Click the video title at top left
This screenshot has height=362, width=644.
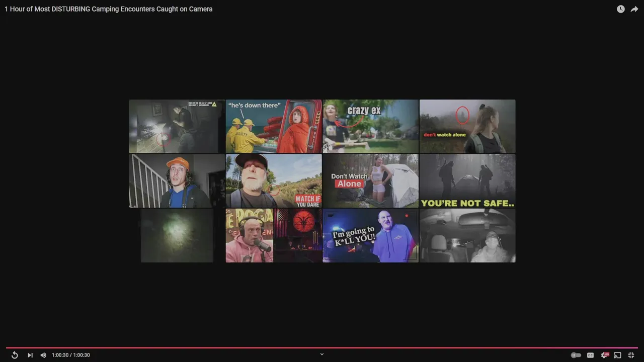coord(109,9)
